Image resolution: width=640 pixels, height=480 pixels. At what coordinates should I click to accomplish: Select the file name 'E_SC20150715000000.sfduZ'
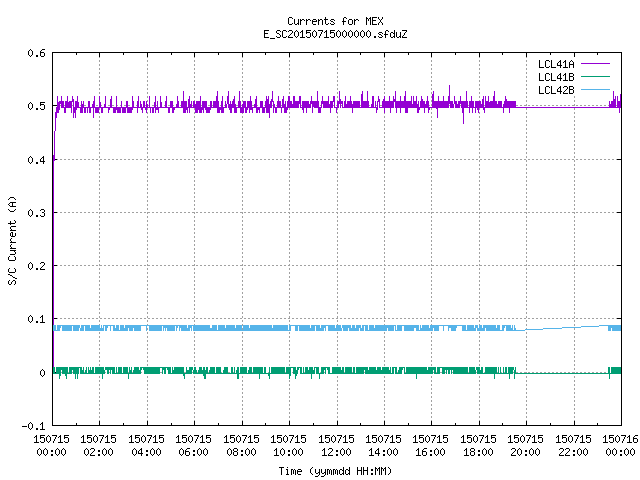click(335, 34)
